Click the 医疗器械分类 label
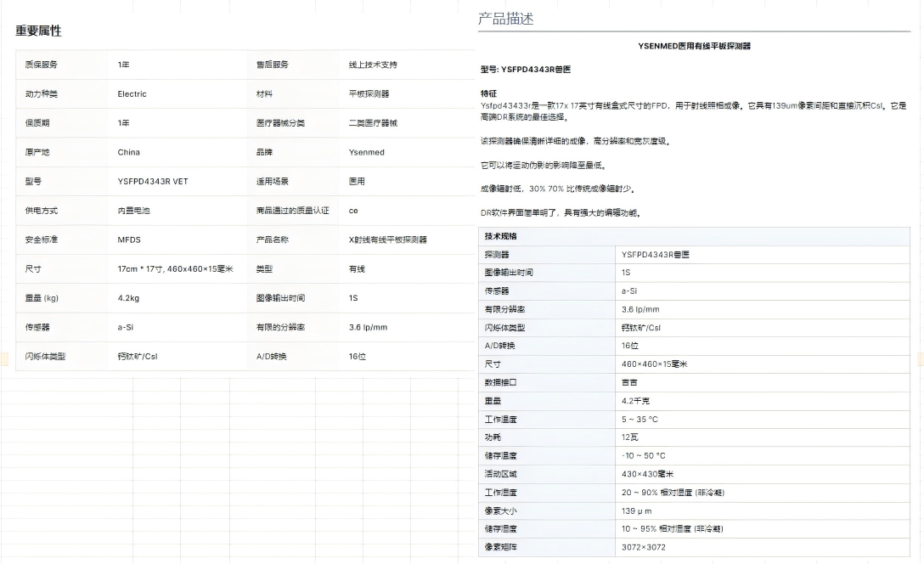 (280, 123)
